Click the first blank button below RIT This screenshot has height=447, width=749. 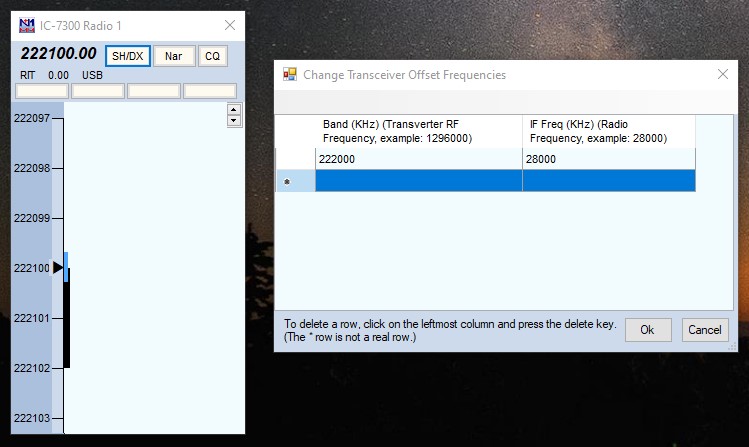[x=42, y=91]
